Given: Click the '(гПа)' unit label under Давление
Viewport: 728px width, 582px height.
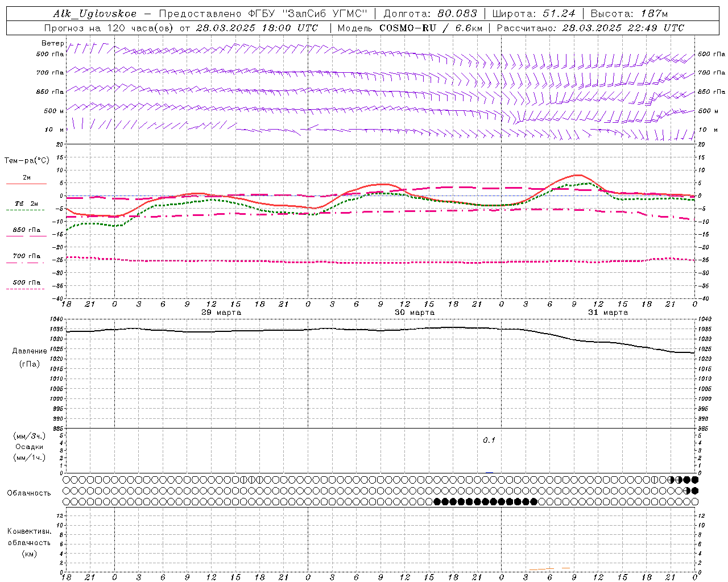Looking at the screenshot, I should click(30, 364).
